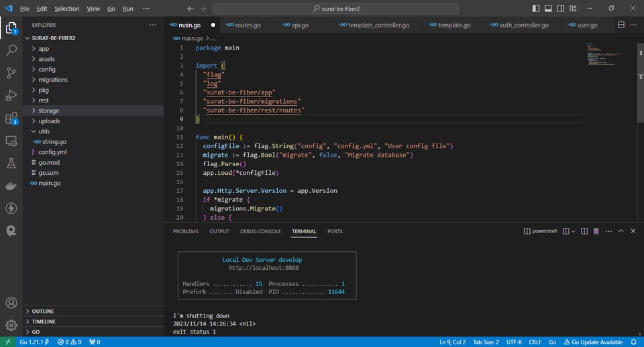Expand the OUTLINE section

(x=94, y=311)
